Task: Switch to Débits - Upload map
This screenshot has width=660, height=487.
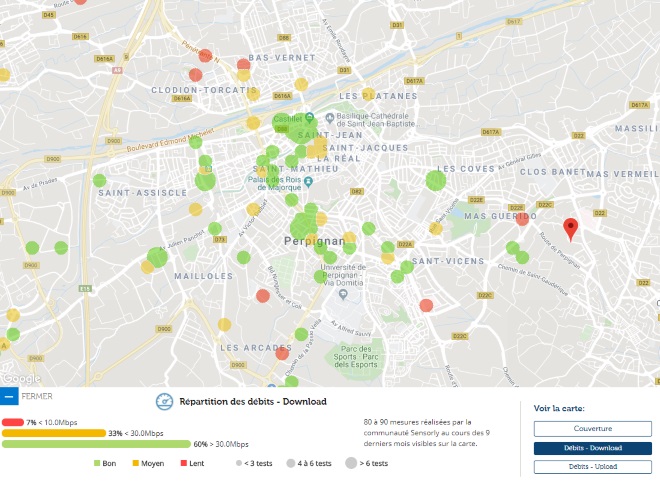Action: pyautogui.click(x=593, y=466)
